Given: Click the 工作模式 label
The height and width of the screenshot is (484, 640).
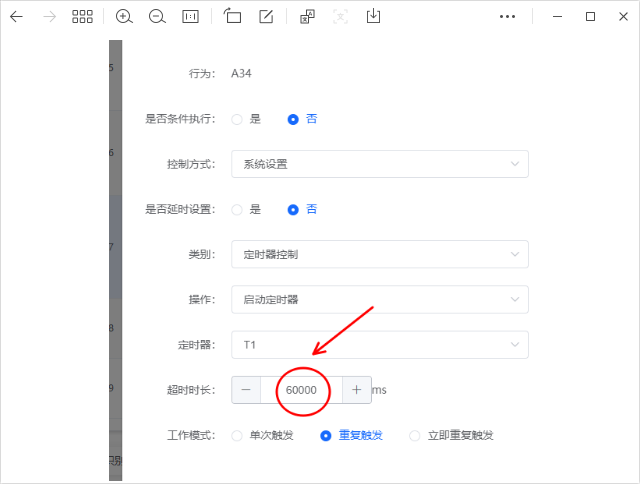Looking at the screenshot, I should pos(191,435).
